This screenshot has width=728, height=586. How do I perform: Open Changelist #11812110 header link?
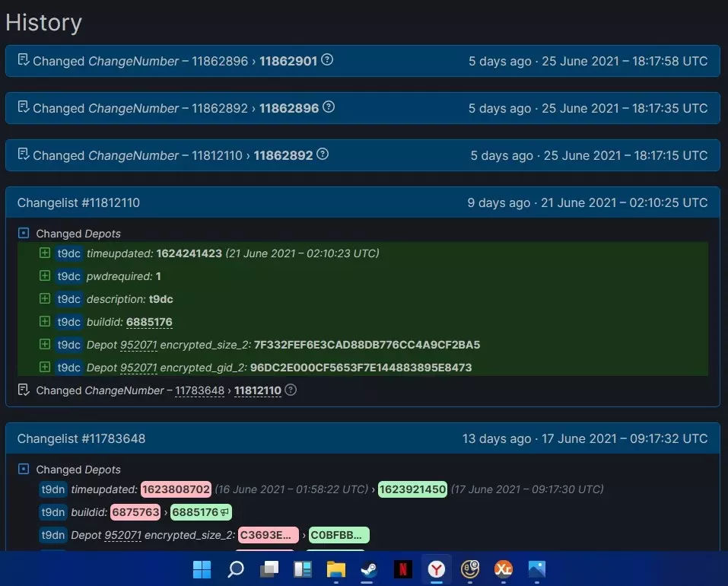pos(78,202)
